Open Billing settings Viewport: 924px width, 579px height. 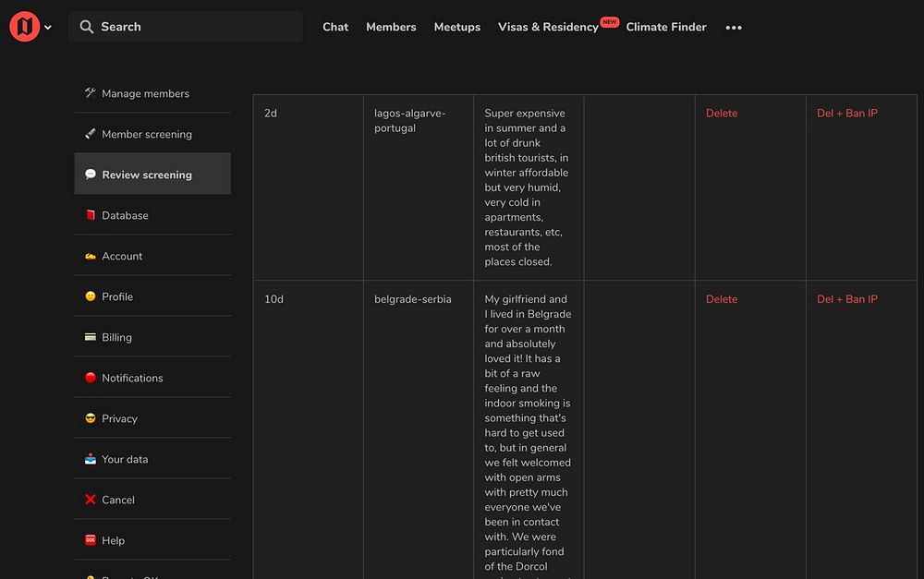pos(152,337)
